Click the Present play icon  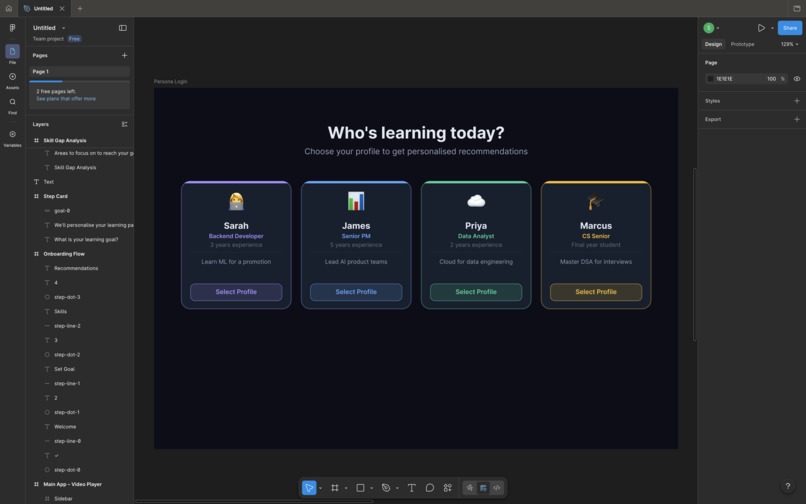tap(761, 28)
